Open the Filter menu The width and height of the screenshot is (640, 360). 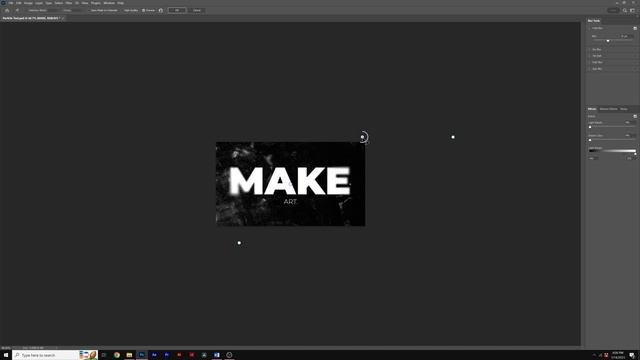point(69,3)
